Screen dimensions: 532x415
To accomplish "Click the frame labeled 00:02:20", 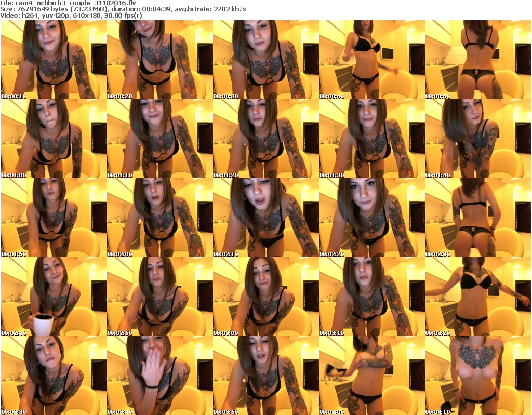I will tap(372, 218).
